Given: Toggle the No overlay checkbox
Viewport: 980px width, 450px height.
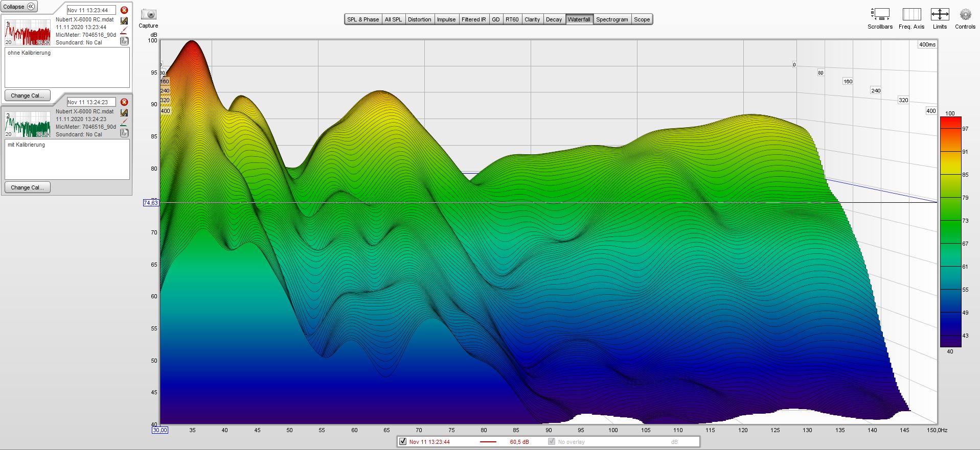Looking at the screenshot, I should (x=551, y=441).
